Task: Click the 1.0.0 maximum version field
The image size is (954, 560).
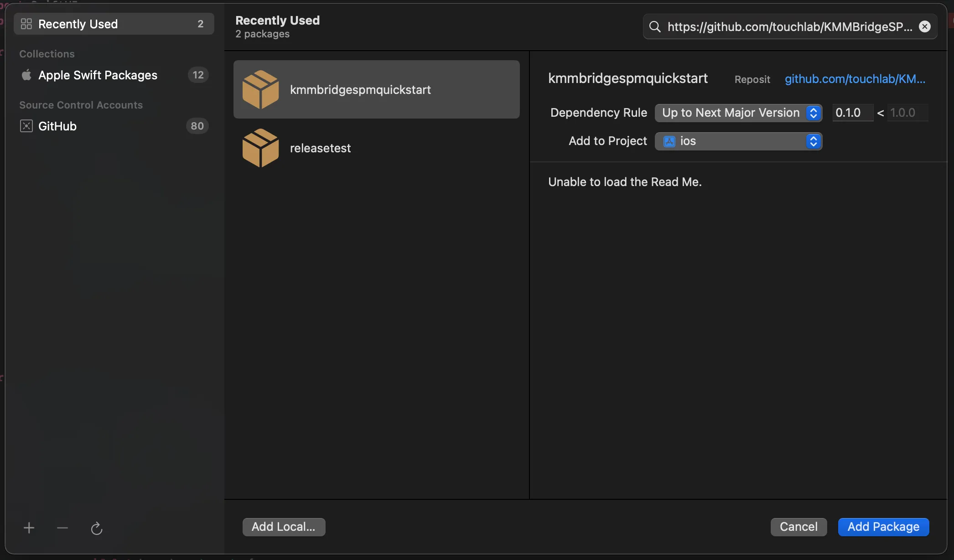Action: point(908,113)
